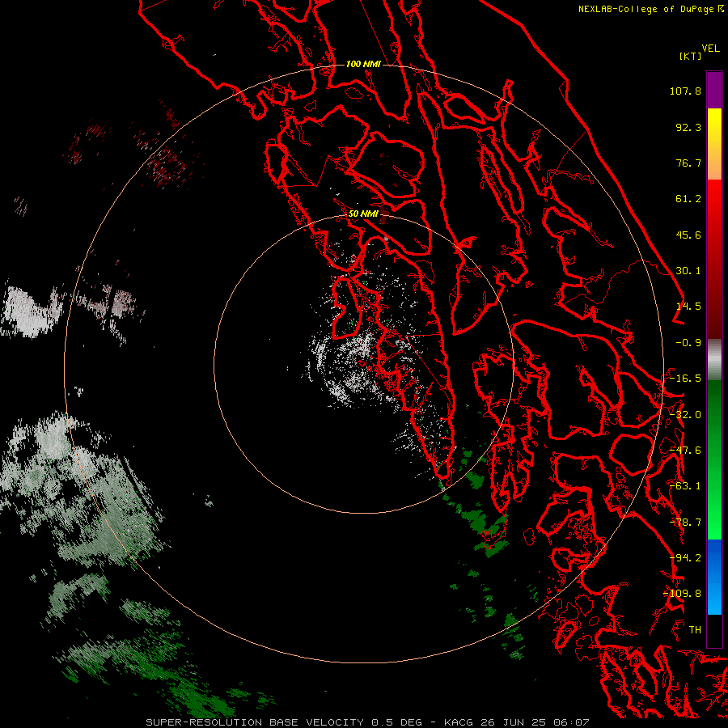Click the purple segment of color bar
The image size is (728, 728).
714,91
